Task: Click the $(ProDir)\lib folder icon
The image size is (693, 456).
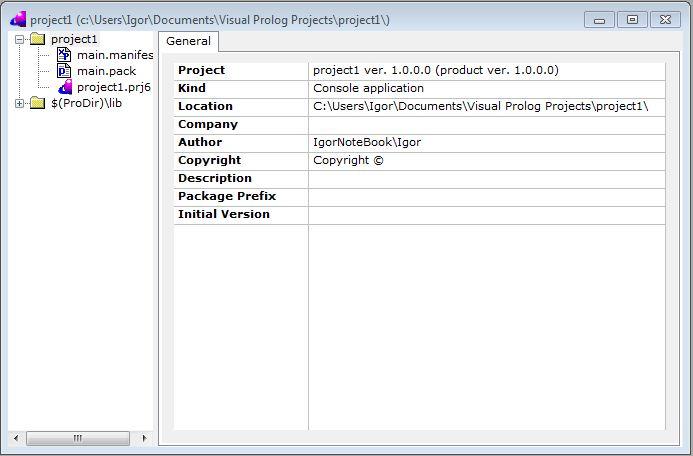Action: coord(38,103)
